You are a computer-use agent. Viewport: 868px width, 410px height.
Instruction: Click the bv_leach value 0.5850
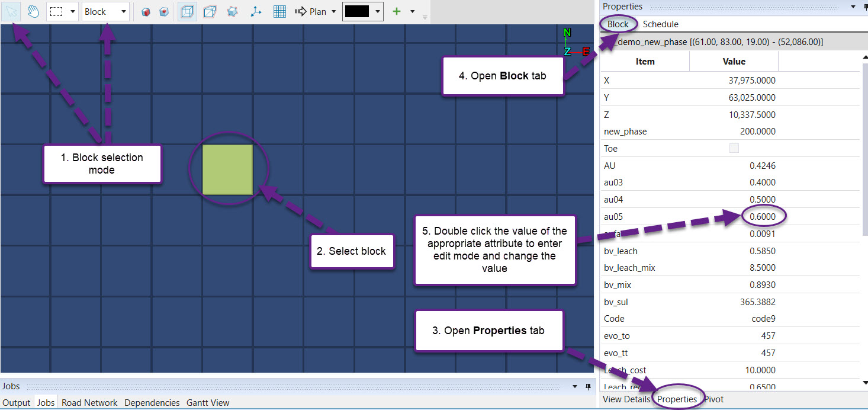pyautogui.click(x=763, y=251)
